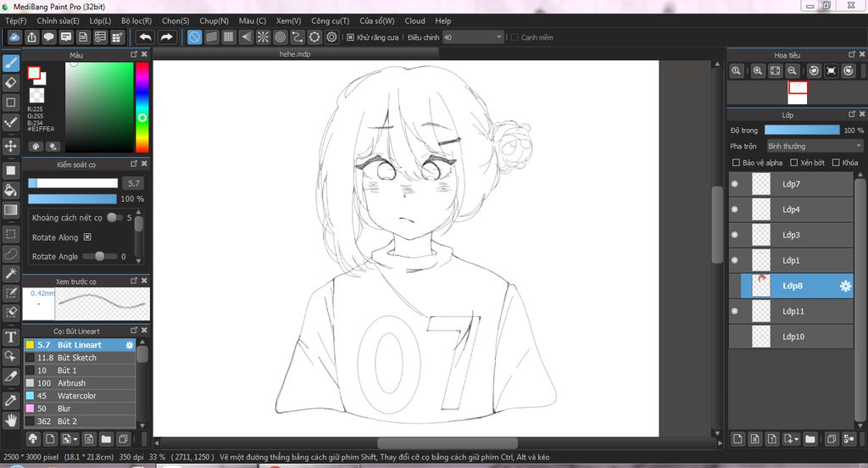Click the Undo arrow in toolbar
The image size is (868, 468).
tap(146, 37)
